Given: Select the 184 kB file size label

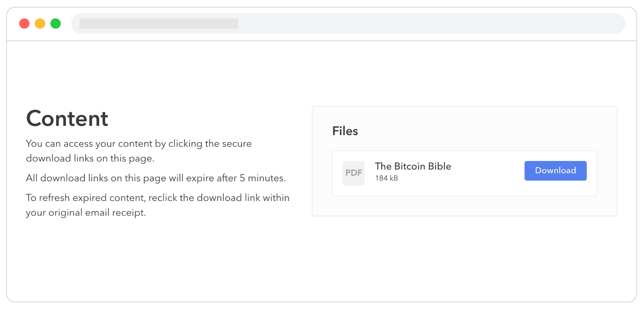Looking at the screenshot, I should click(387, 178).
